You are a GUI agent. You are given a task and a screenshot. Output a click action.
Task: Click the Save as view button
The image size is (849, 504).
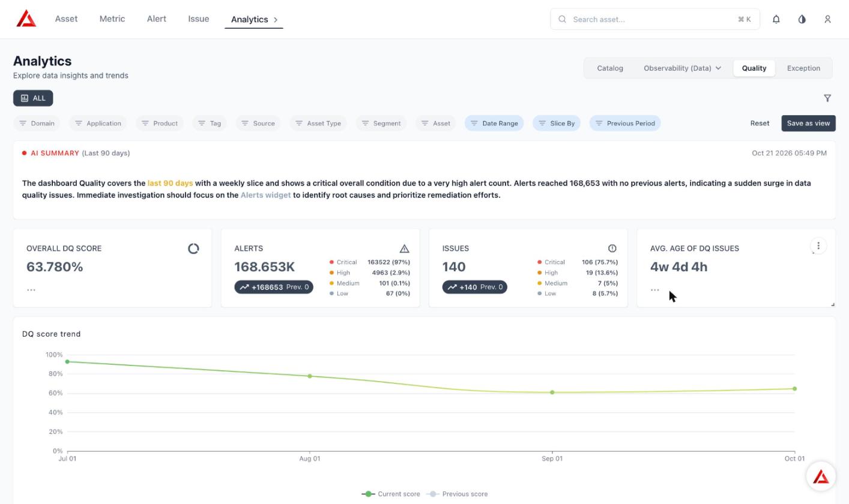(x=808, y=123)
